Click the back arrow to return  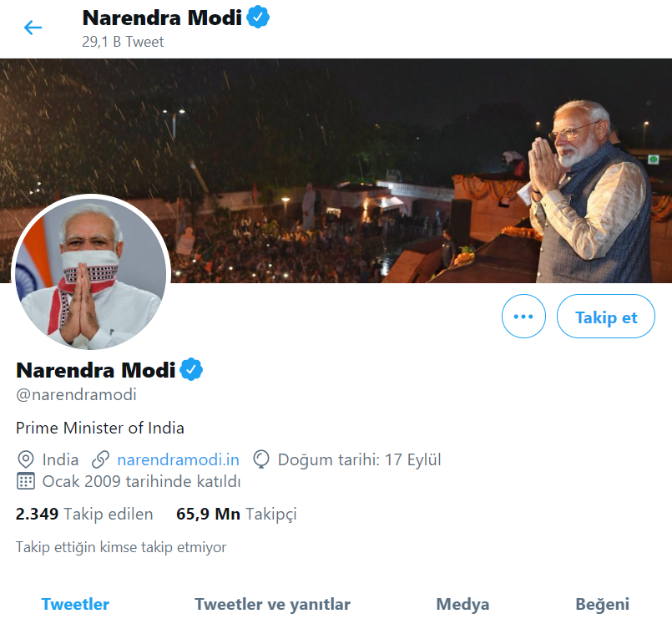click(33, 27)
